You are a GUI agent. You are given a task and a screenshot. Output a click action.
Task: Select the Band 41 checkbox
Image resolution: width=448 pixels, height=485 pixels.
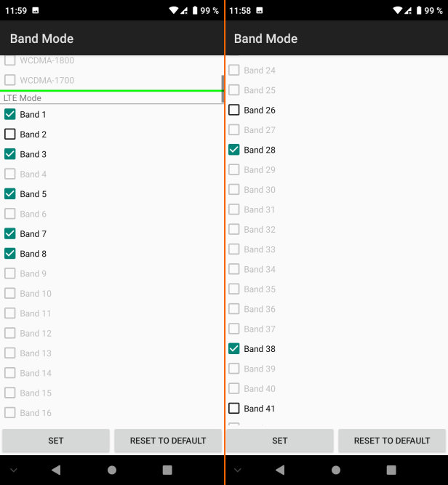[x=234, y=409]
